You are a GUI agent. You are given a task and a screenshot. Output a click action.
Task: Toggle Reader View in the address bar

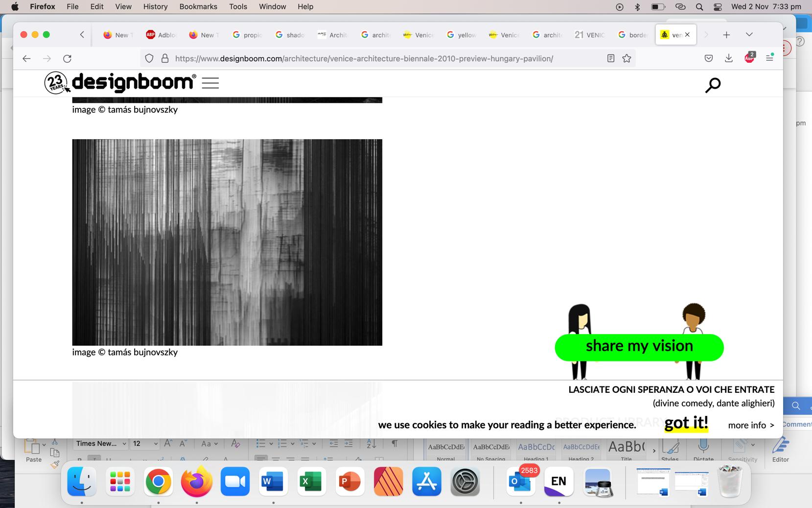pos(610,58)
